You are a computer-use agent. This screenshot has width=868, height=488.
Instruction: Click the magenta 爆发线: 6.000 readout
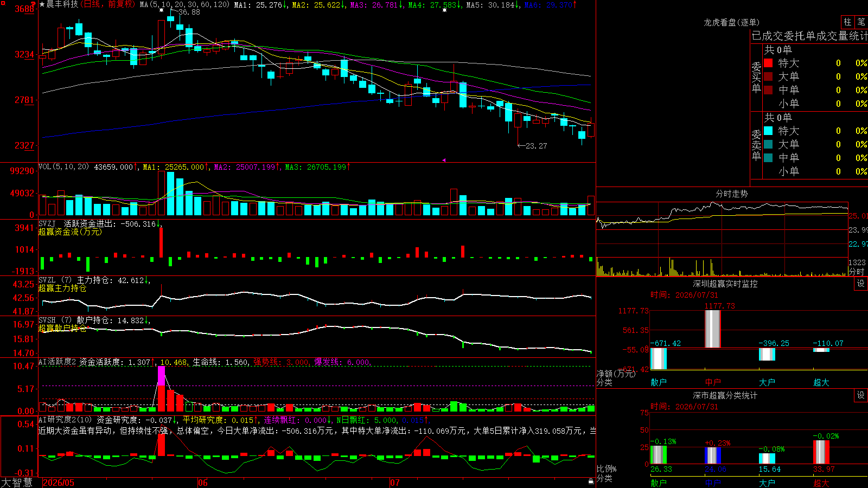[x=342, y=362]
